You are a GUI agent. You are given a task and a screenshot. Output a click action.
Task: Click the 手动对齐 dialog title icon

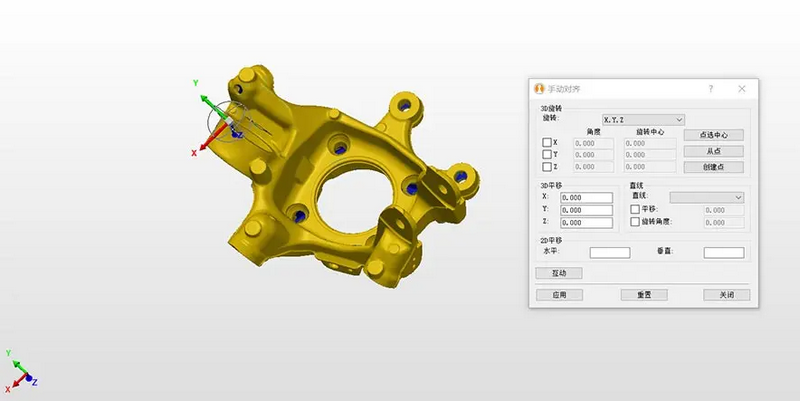click(x=540, y=89)
